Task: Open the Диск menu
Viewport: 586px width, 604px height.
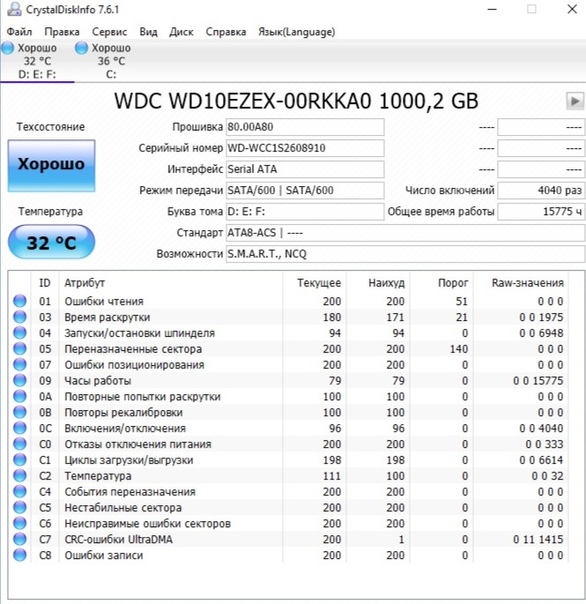Action: [181, 32]
